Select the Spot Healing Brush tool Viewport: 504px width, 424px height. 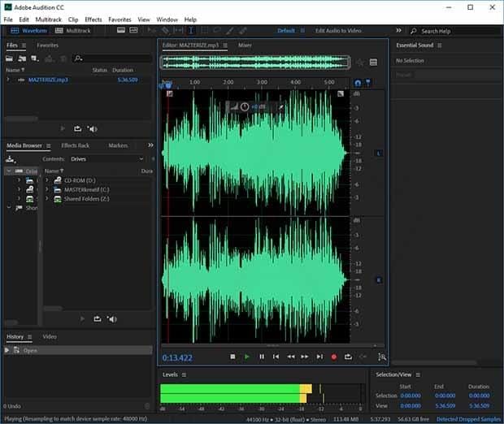coord(243,31)
